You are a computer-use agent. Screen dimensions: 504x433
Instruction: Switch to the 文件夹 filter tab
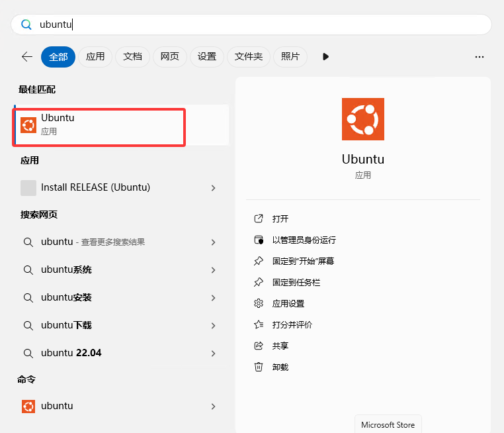click(x=249, y=57)
